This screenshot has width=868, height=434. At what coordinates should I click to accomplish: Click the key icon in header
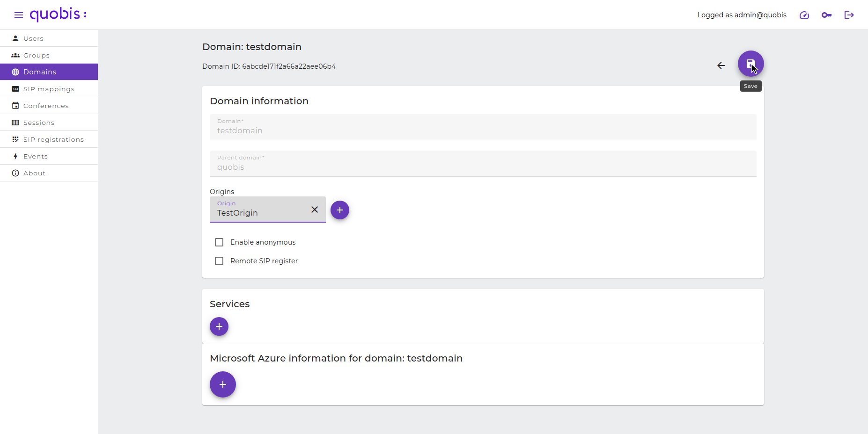[827, 15]
